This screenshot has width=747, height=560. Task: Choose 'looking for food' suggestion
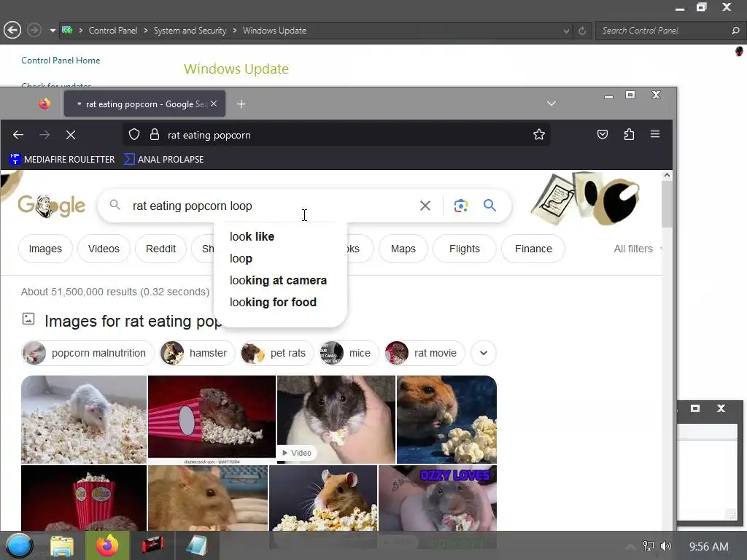click(x=273, y=303)
